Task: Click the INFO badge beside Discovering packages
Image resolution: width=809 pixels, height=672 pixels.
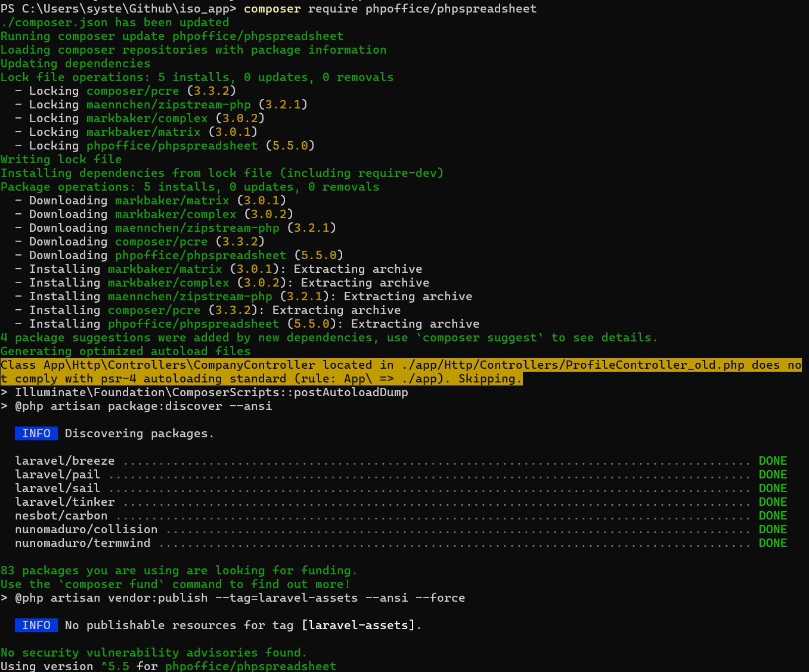Action: click(x=36, y=433)
